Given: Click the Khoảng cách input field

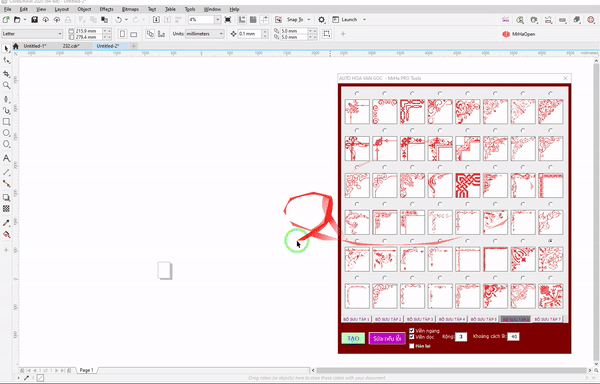Looking at the screenshot, I should 513,337.
